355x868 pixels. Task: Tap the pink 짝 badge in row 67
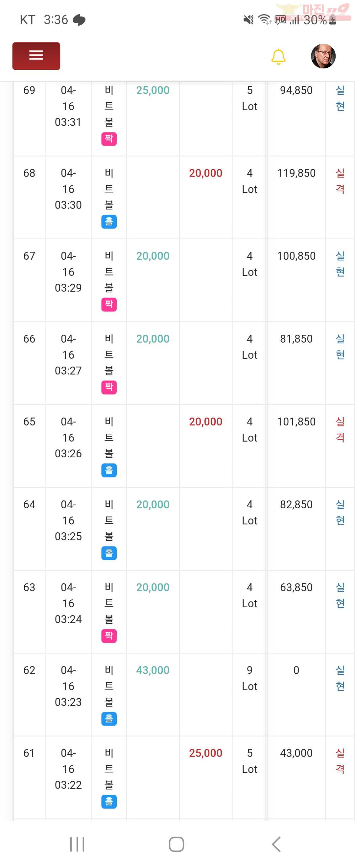(109, 304)
